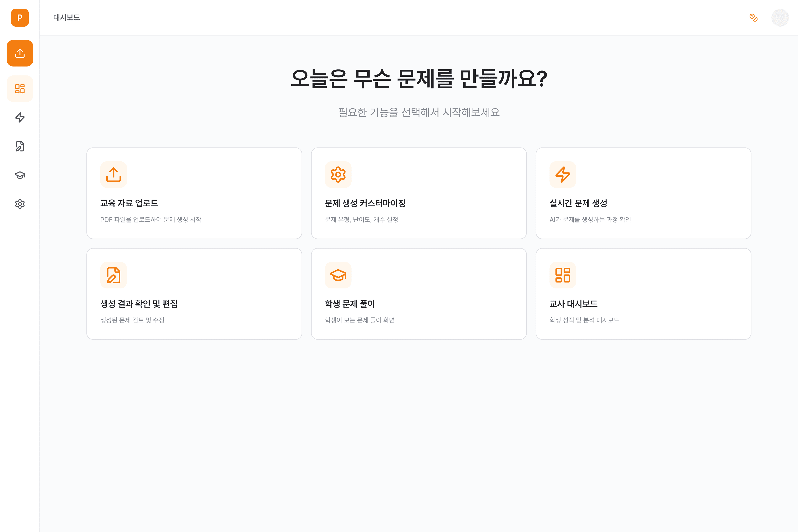
Task: Select the file edit icon in the sidebar
Action: tap(20, 146)
